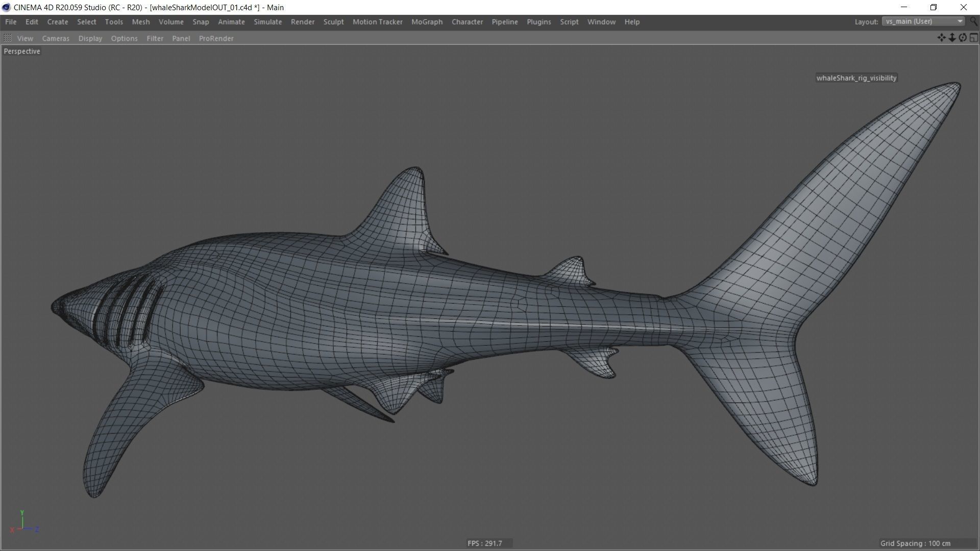Open the Render menu
Viewport: 980px width, 551px height.
303,22
